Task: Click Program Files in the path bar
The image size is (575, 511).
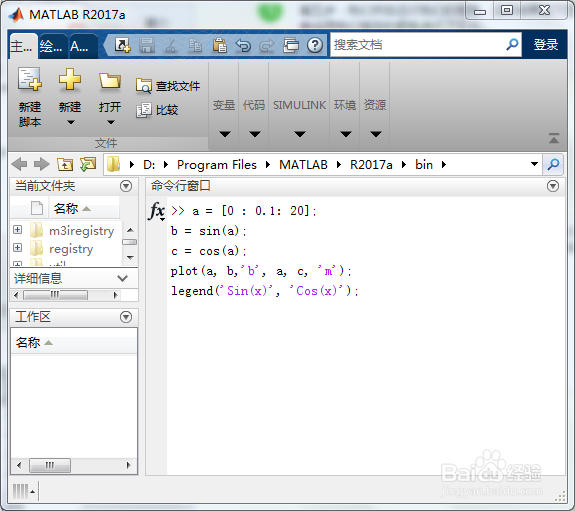Action: pyautogui.click(x=217, y=165)
